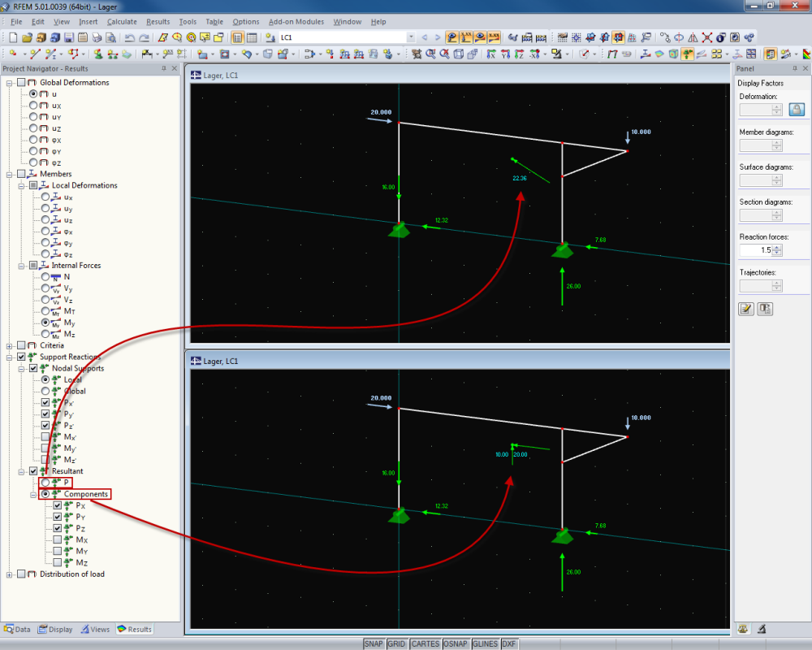Open the File menu
Viewport: 812px width, 650px height.
point(16,22)
